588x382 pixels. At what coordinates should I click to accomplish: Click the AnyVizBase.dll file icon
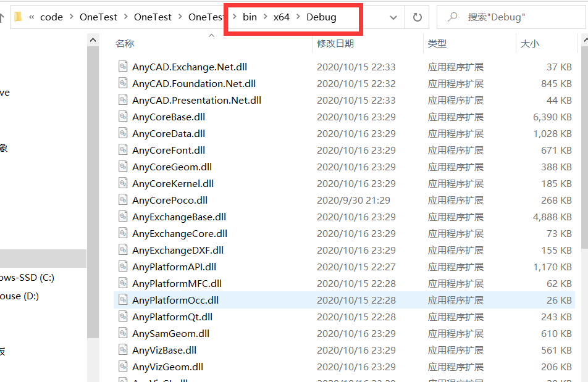click(122, 350)
